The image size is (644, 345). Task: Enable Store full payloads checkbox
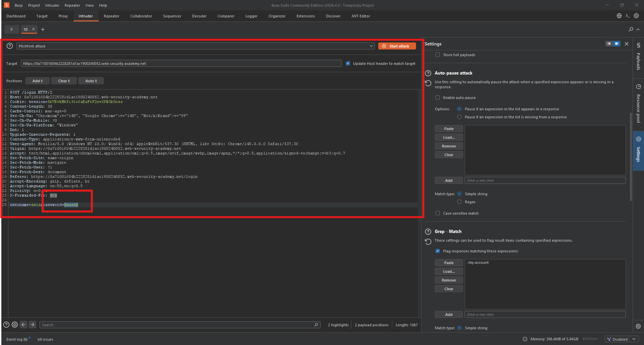[x=437, y=55]
